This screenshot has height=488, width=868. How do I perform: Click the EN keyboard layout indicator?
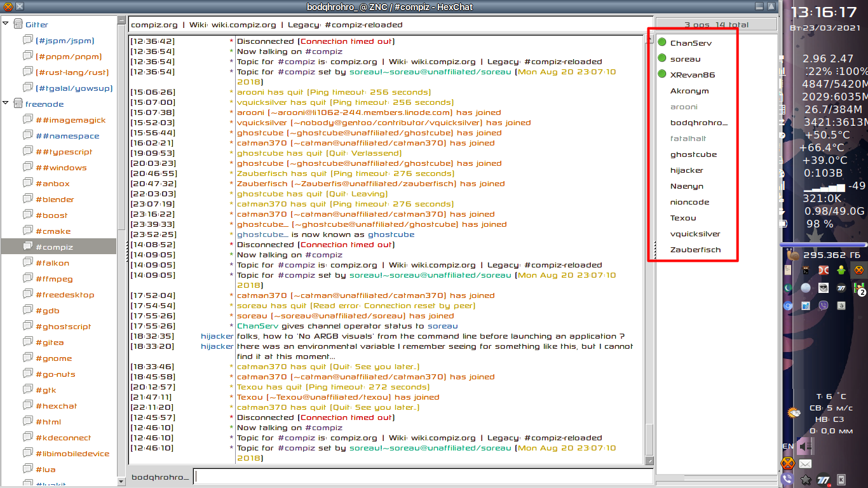[x=787, y=447]
